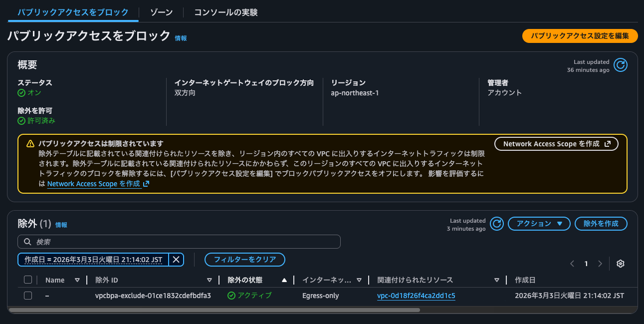This screenshot has width=644, height=324.
Task: Refresh the overview summary data
Action: click(x=620, y=65)
